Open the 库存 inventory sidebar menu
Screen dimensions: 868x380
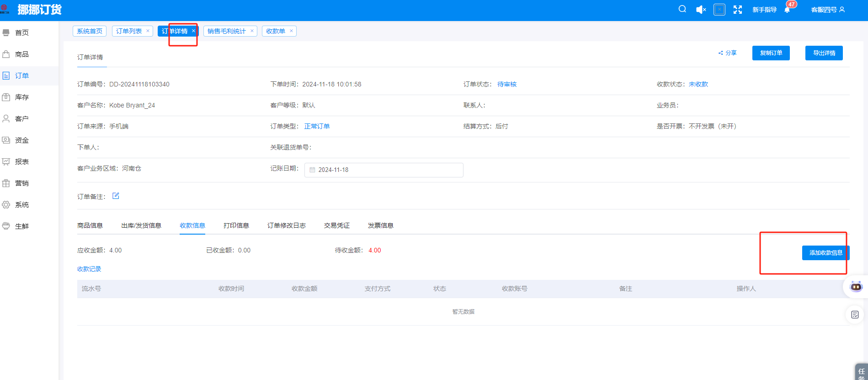tap(21, 97)
